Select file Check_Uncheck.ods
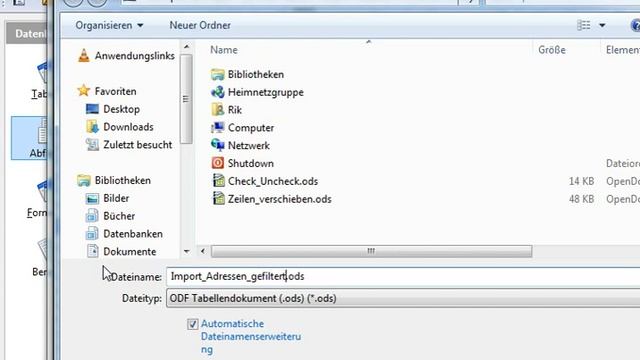Screen dimensions: 640x360 [x=273, y=181]
